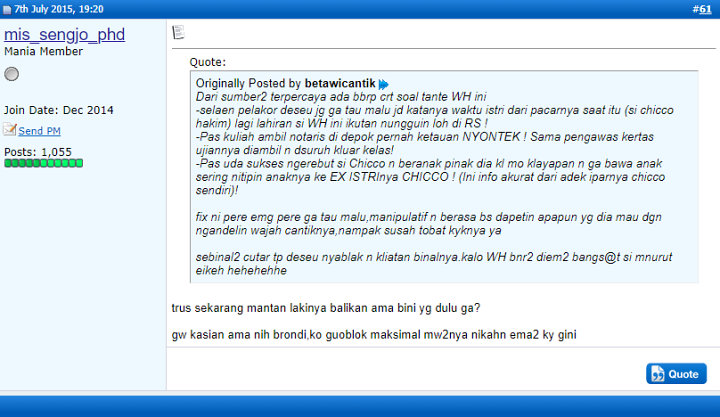
Task: Click the 'Quote:' label
Action: pos(208,62)
